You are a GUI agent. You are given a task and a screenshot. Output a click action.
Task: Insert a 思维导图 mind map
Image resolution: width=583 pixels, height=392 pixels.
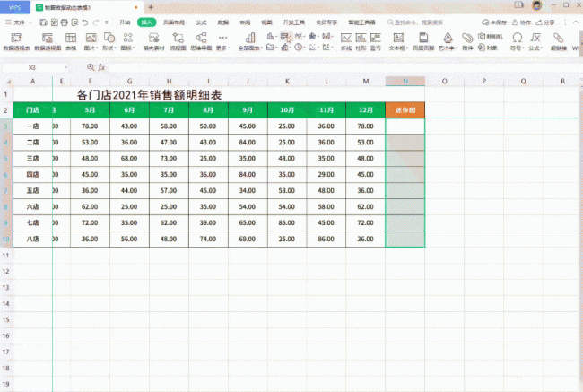[201, 41]
